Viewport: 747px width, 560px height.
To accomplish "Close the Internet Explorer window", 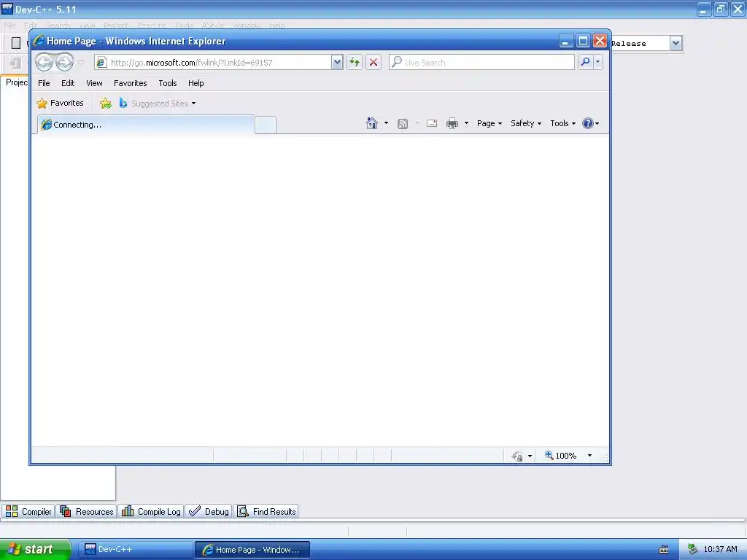I will (x=600, y=41).
